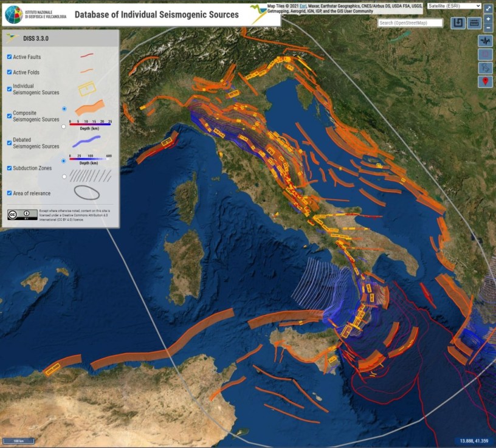The height and width of the screenshot is (448, 496).
Task: Toggle the Subduction Zones checkbox
Action: pyautogui.click(x=9, y=168)
